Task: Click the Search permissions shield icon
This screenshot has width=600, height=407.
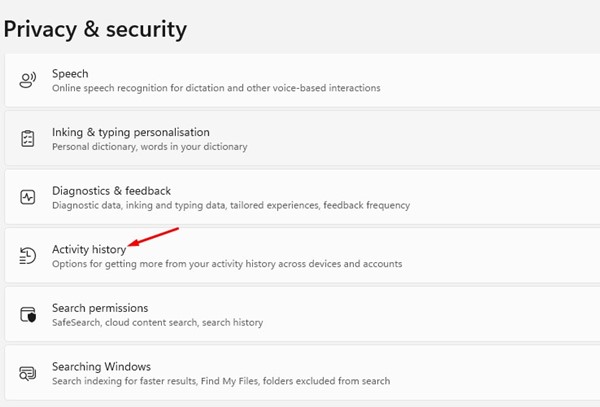Action: pos(28,314)
